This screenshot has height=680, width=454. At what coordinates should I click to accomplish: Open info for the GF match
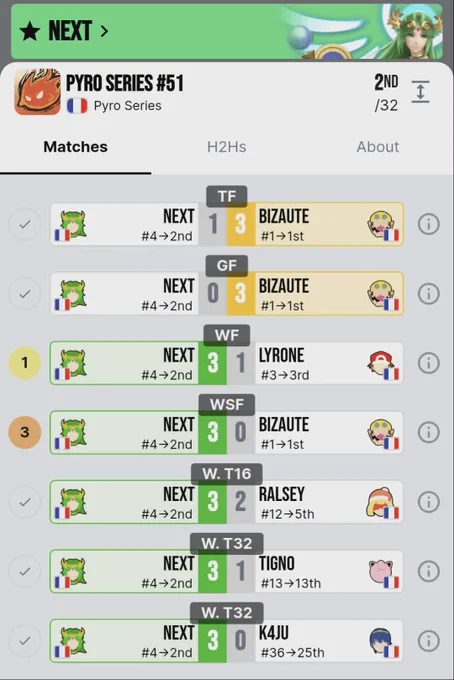[428, 294]
